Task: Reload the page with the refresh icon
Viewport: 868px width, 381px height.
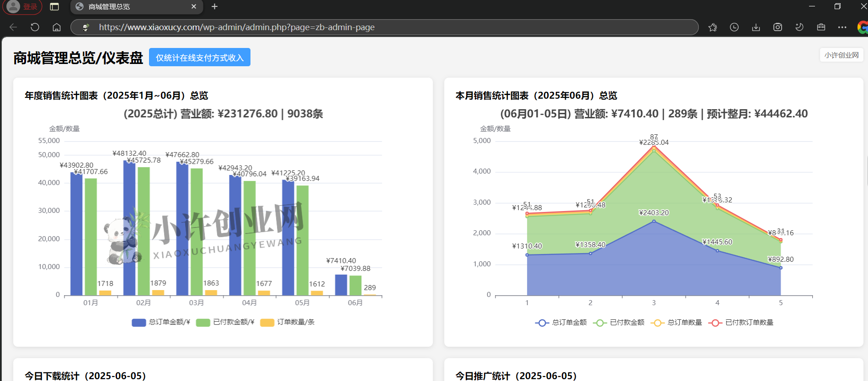Action: tap(35, 27)
